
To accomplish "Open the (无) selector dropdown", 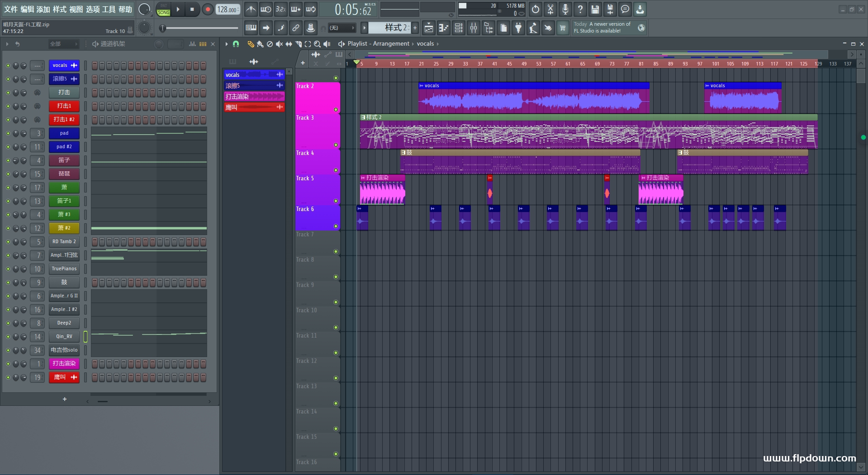I will pyautogui.click(x=341, y=28).
